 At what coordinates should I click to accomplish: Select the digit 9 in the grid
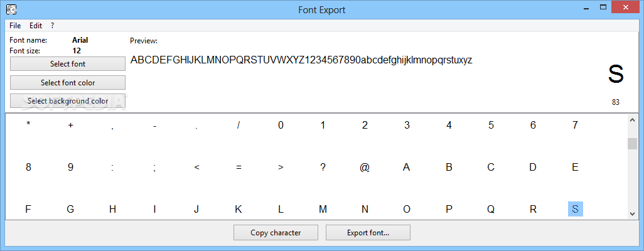pyautogui.click(x=70, y=167)
